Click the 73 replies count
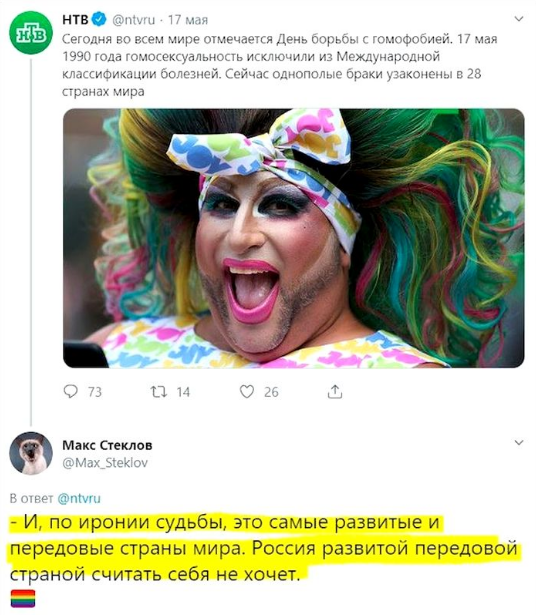Viewport: 536px width, 615px height. [x=94, y=392]
